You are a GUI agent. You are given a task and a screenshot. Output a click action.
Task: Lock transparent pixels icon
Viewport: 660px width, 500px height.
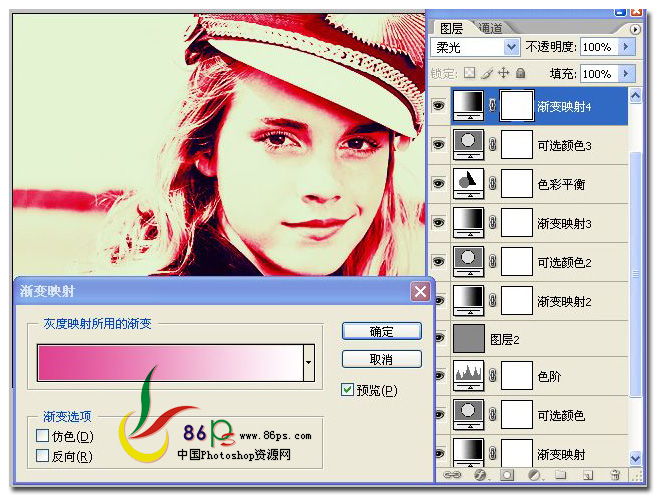(469, 73)
